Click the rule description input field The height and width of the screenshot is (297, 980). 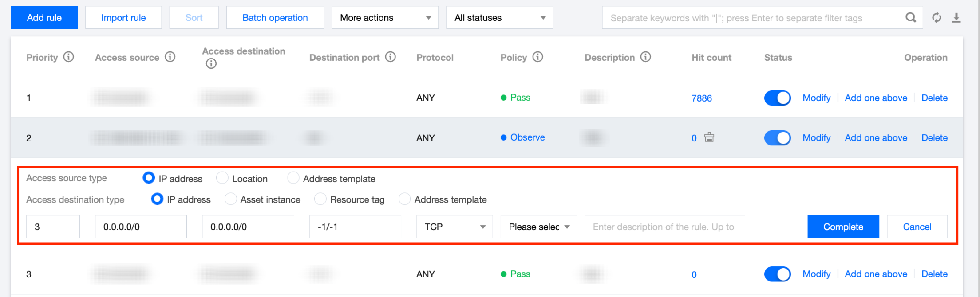click(664, 227)
